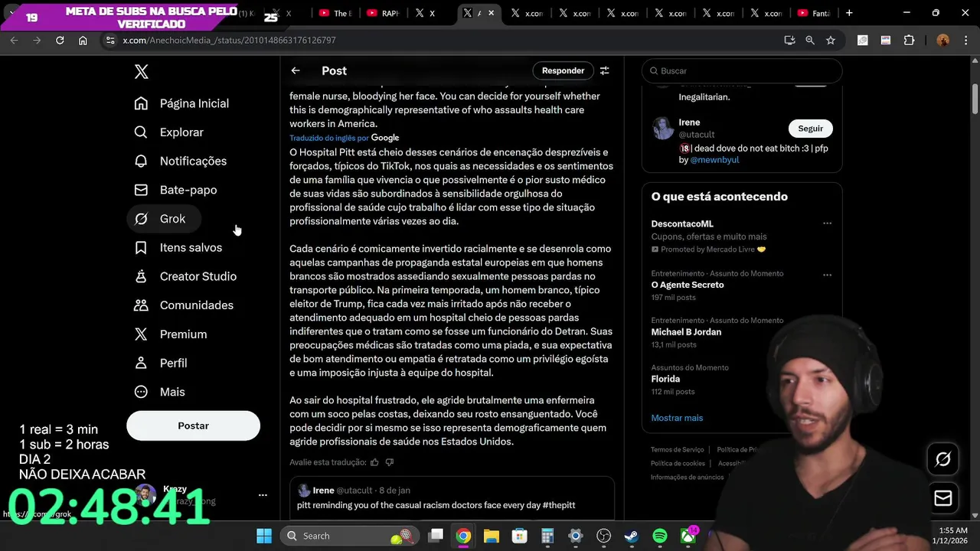Open Windows Start menu

(264, 536)
